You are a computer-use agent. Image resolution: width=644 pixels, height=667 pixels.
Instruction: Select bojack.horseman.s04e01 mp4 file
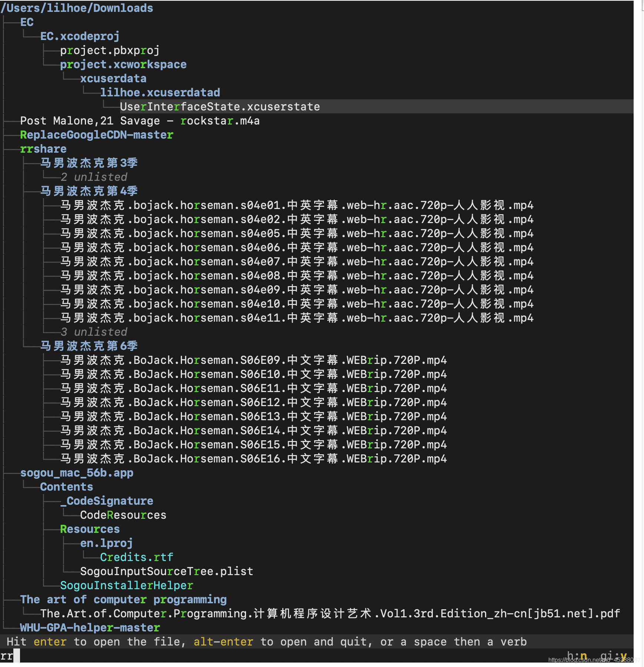[x=296, y=205]
